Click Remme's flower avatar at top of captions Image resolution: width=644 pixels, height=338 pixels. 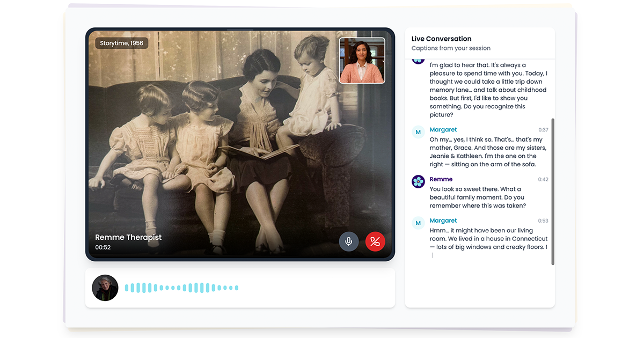click(418, 60)
